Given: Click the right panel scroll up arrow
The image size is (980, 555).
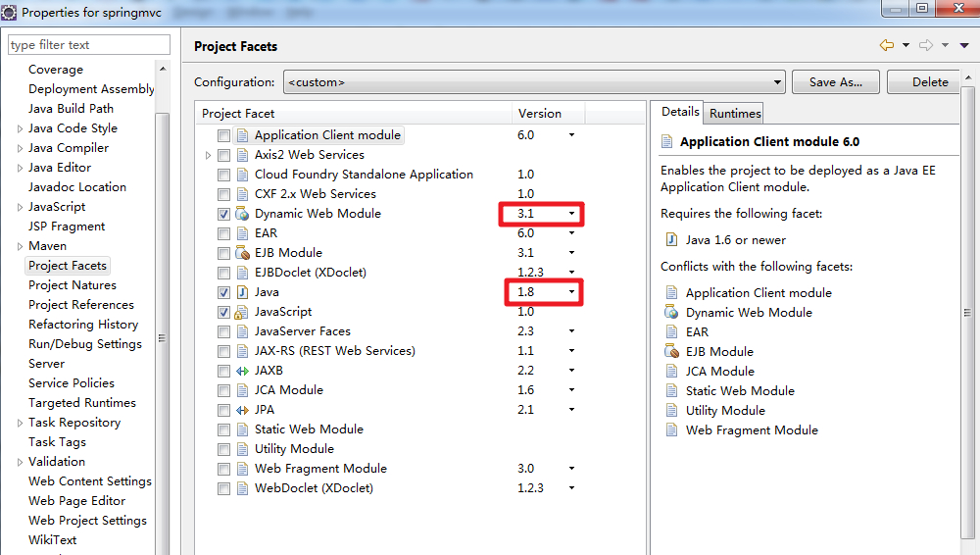Looking at the screenshot, I should pyautogui.click(x=968, y=77).
